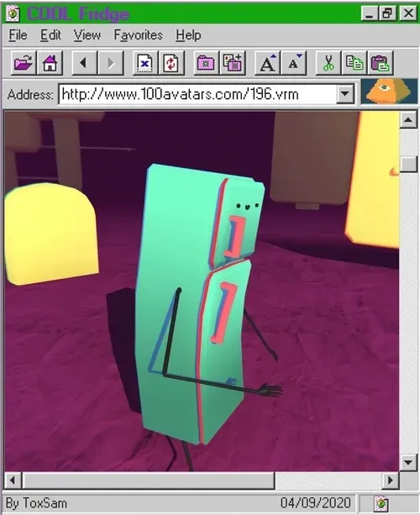Click the larger font size icon
The image size is (420, 515).
click(x=267, y=63)
